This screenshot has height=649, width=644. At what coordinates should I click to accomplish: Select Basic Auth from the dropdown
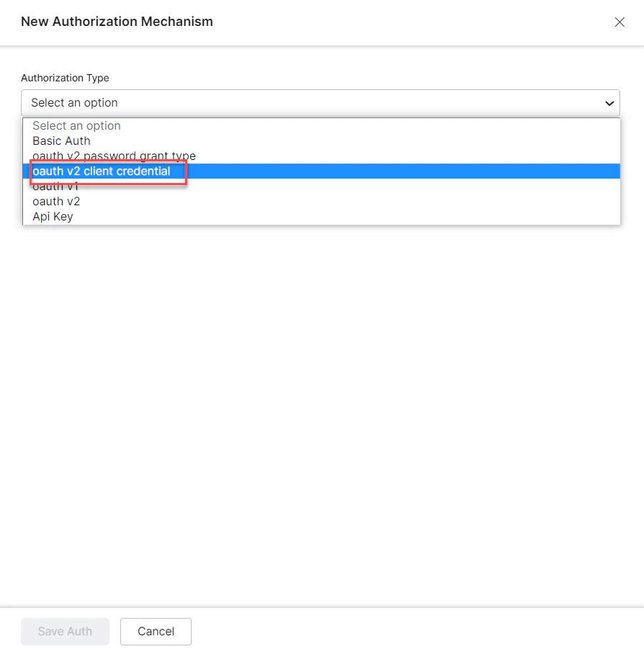[x=61, y=140]
